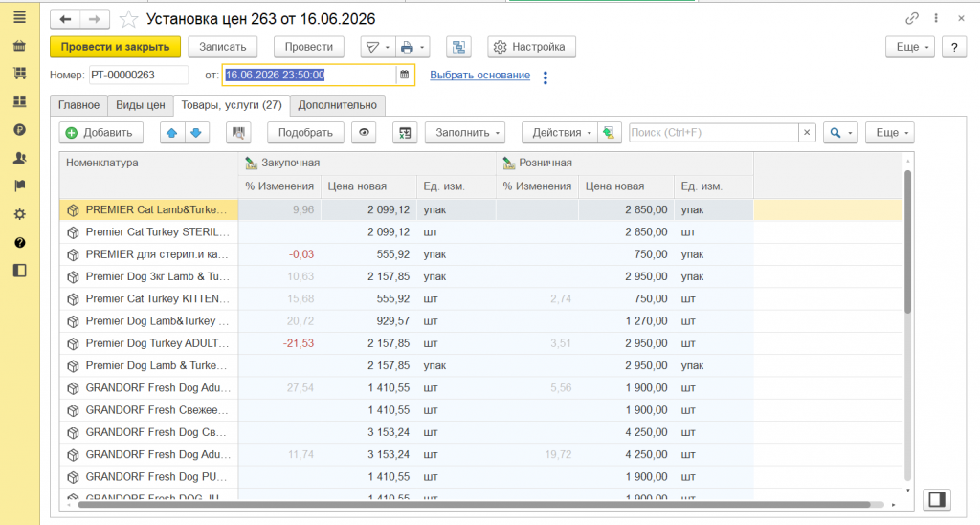Viewport: 980px width, 525px height.
Task: Open help with the ? button
Action: [x=954, y=47]
